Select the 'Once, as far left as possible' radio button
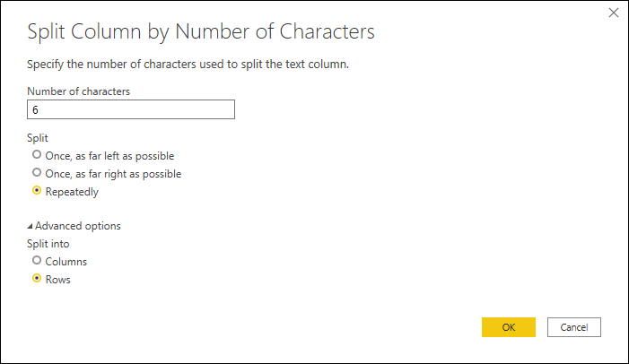The width and height of the screenshot is (629, 364). pyautogui.click(x=37, y=155)
